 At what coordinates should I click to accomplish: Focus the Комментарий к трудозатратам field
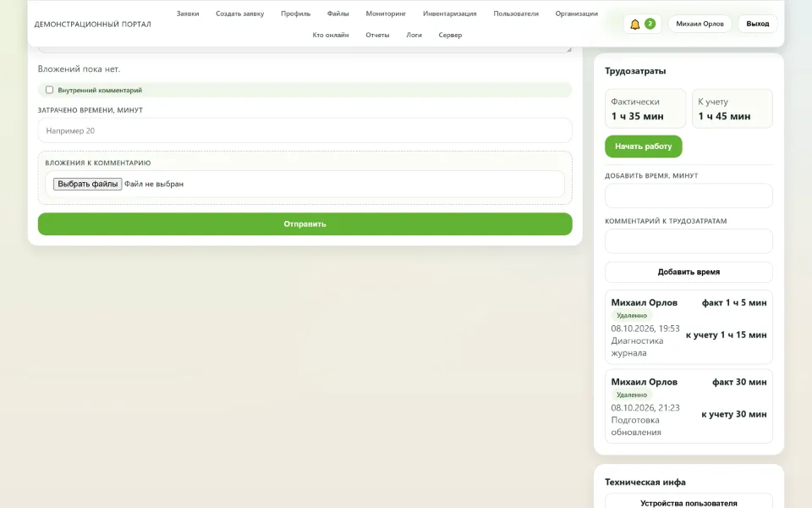(x=689, y=241)
